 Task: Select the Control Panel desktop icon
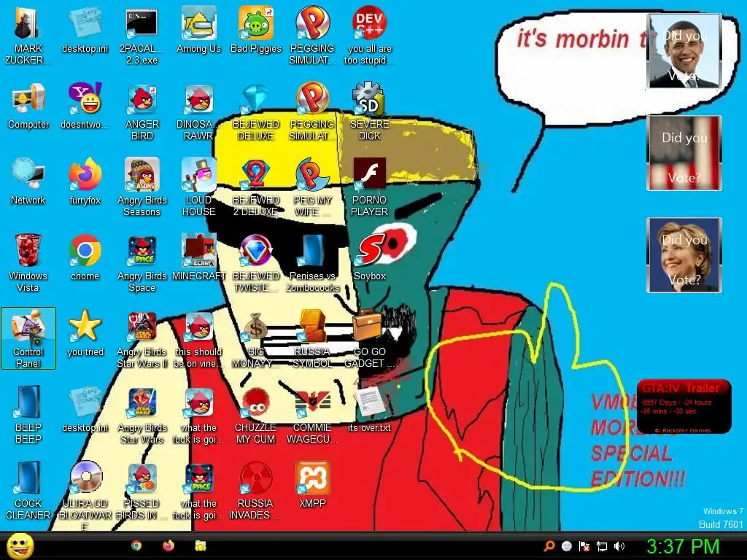tap(28, 338)
